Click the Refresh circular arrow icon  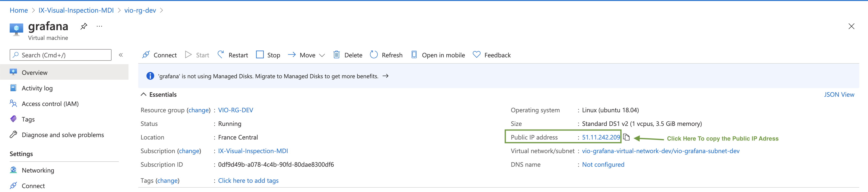pyautogui.click(x=374, y=54)
